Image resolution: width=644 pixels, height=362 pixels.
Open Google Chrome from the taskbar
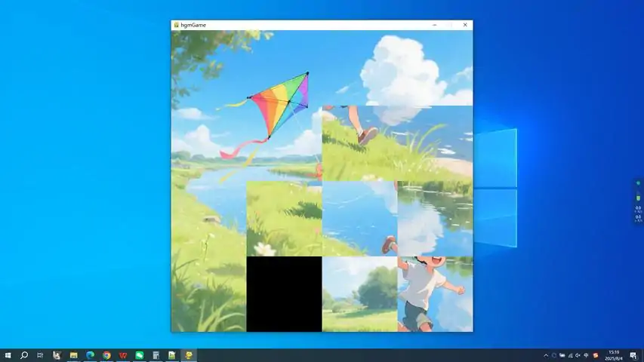[106, 355]
